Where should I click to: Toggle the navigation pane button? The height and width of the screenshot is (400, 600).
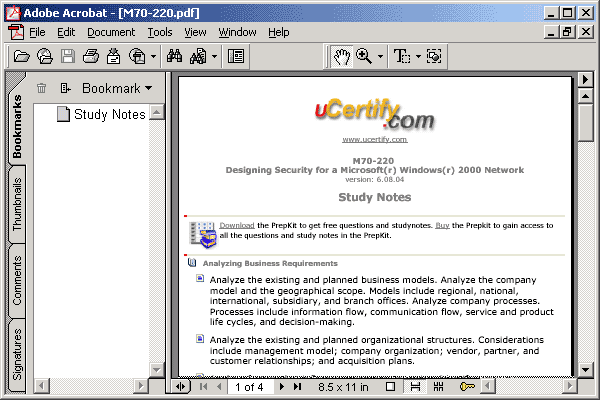(x=236, y=57)
